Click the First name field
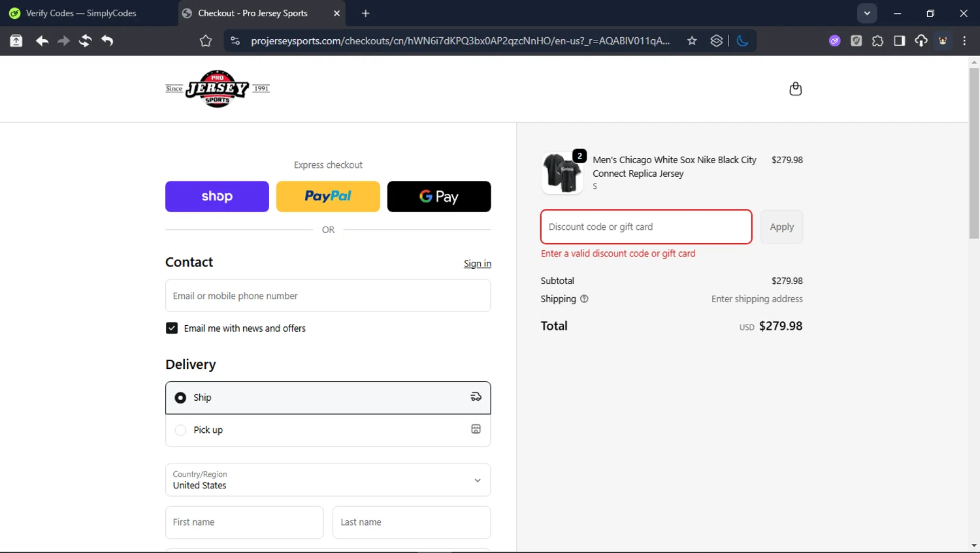Screen dimensions: 980x553 click(244, 522)
